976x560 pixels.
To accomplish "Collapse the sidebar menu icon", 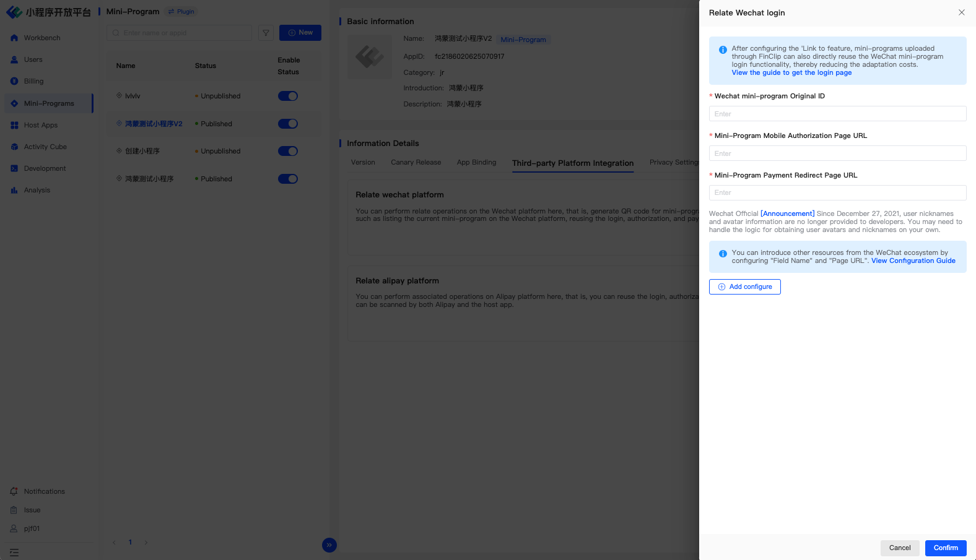I will point(14,552).
